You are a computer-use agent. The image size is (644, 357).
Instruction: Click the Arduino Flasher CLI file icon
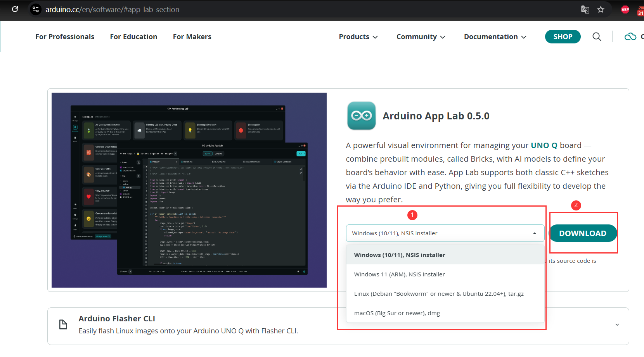point(63,324)
